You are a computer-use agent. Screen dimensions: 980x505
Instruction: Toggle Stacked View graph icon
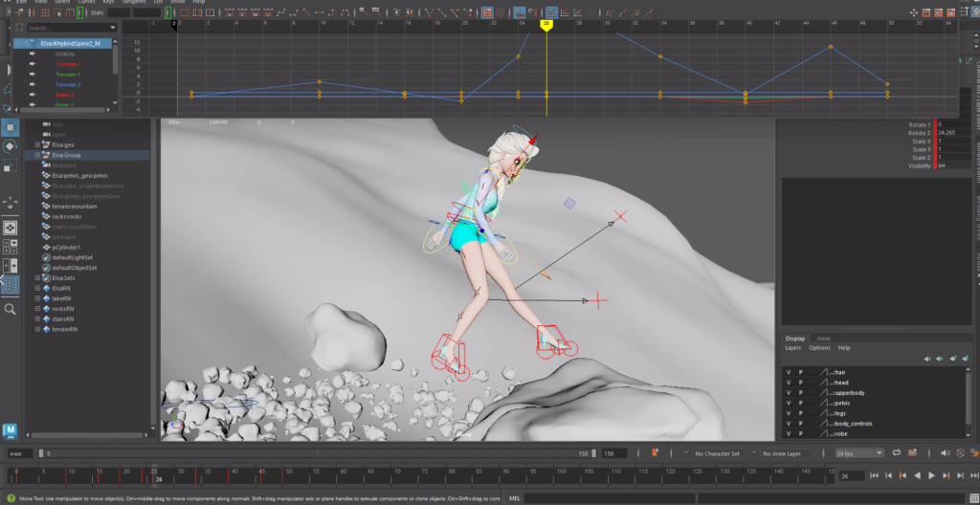click(x=565, y=11)
